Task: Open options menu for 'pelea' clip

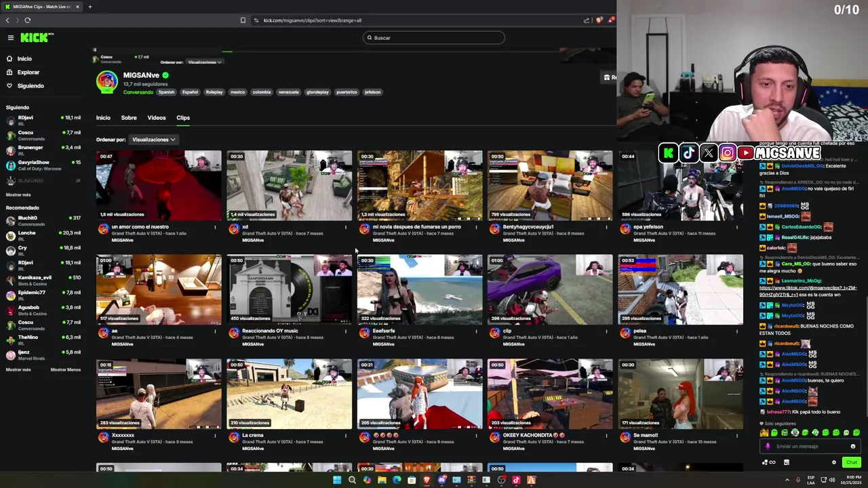Action: click(736, 332)
